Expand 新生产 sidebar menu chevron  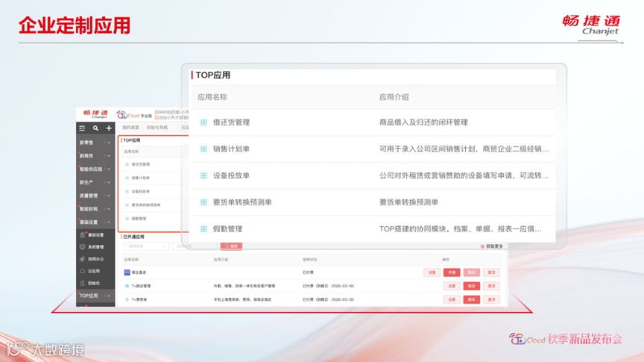click(x=109, y=182)
